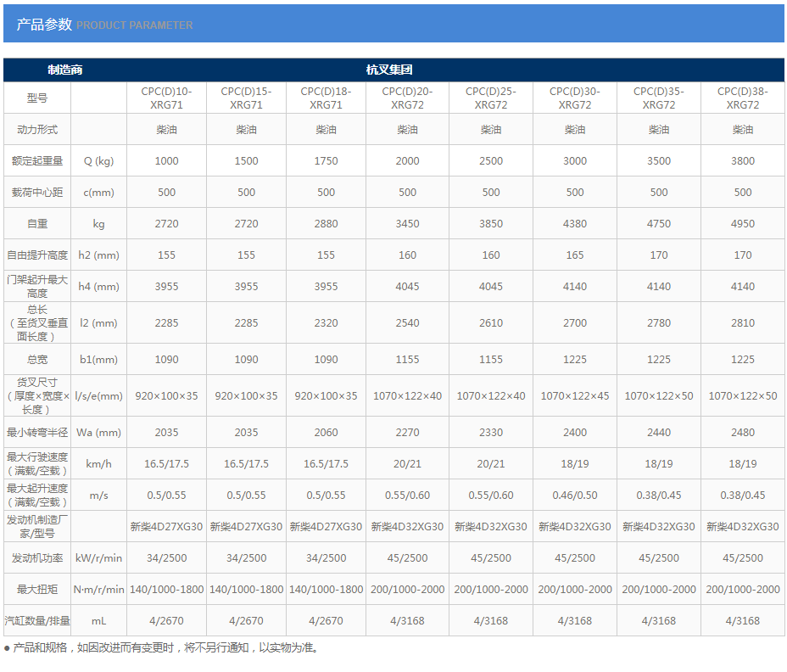Click the CPC(D)20-XRG72 model header
This screenshot has width=787, height=672.
[x=407, y=98]
